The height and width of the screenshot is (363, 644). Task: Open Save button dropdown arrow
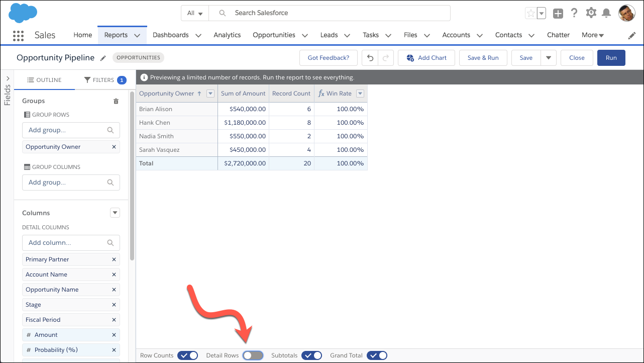549,58
